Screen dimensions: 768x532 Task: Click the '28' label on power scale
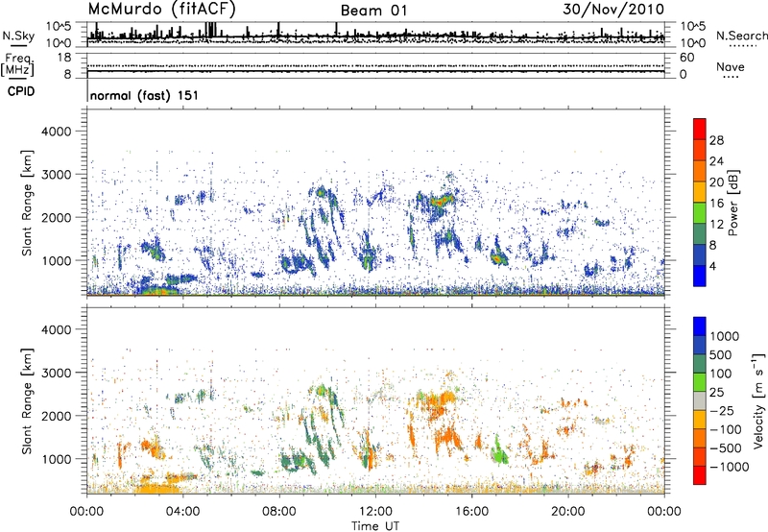716,140
